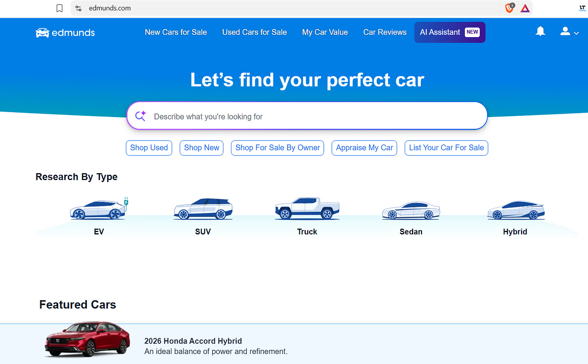Click Shop For Sale By Owner

tap(277, 148)
